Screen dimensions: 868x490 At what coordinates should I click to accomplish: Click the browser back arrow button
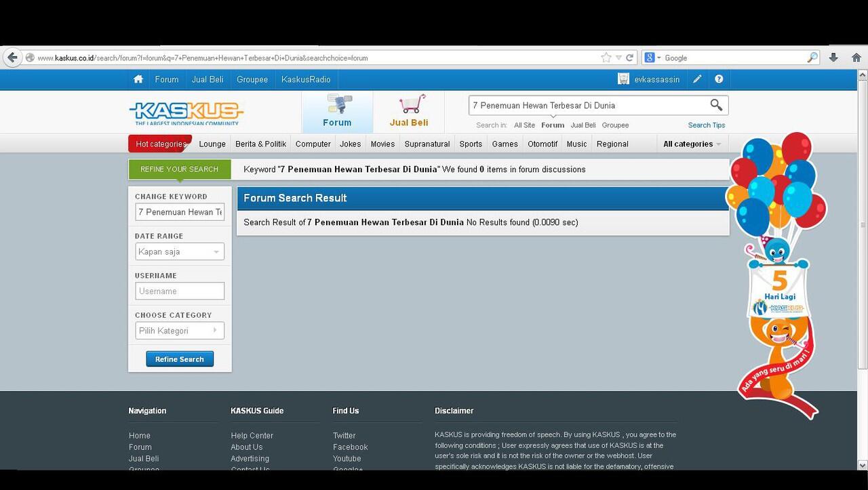tap(12, 58)
